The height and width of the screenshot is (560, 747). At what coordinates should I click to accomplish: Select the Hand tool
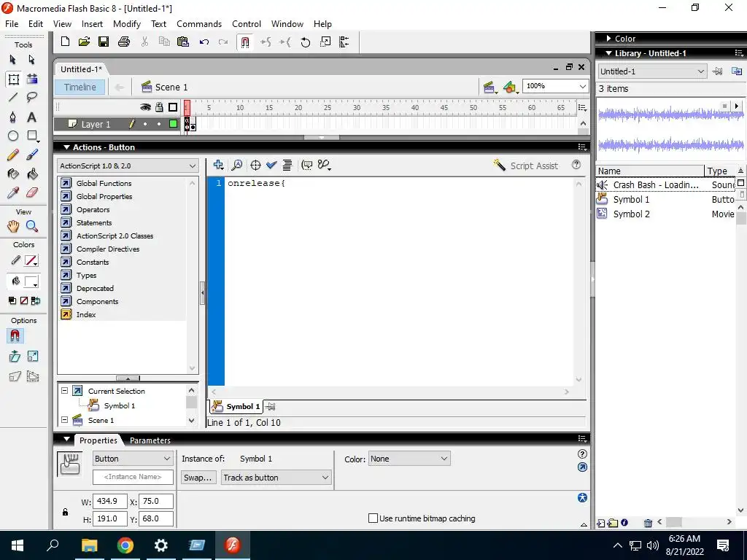pyautogui.click(x=13, y=226)
